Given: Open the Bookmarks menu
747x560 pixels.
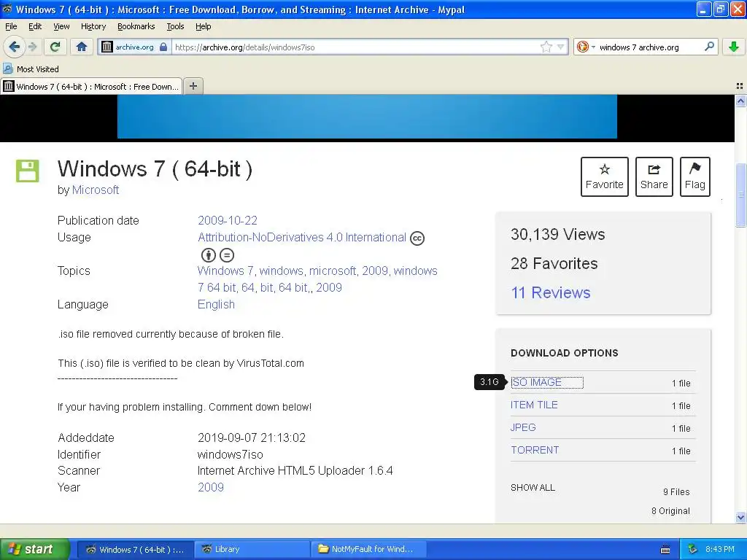Looking at the screenshot, I should (136, 26).
